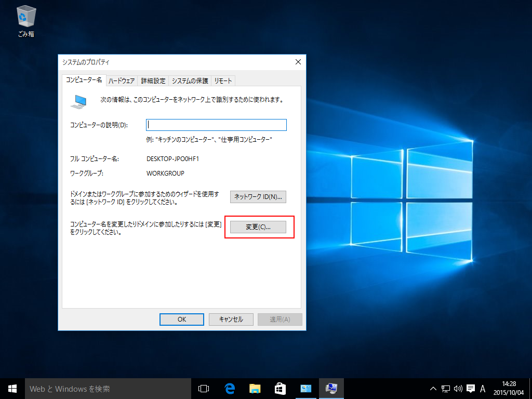Launch Microsoft Edge from the taskbar
The height and width of the screenshot is (399, 532).
(230, 389)
